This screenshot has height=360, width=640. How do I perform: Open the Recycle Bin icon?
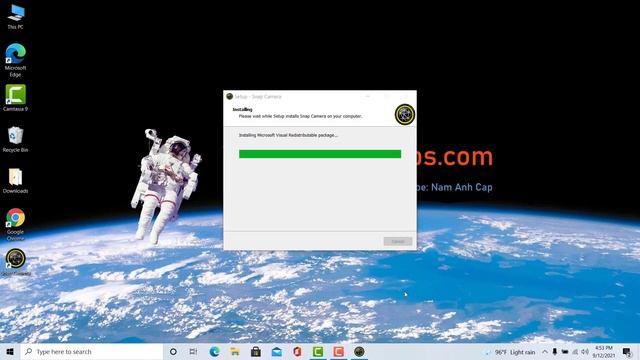(x=16, y=139)
